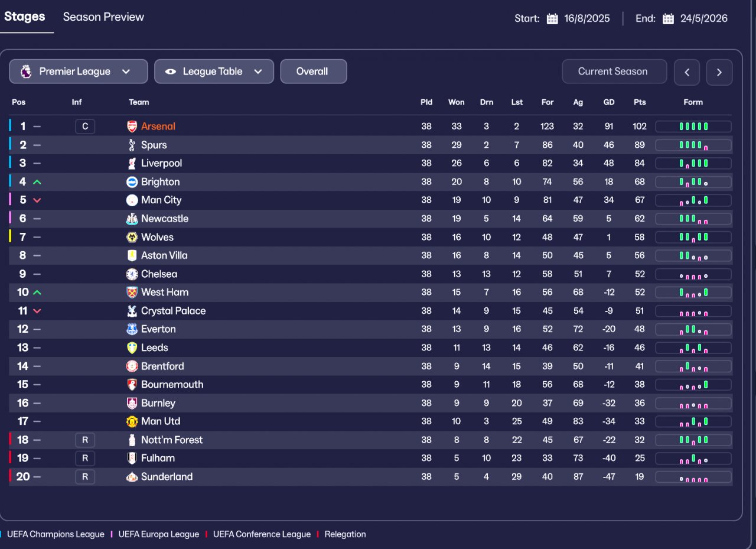Go to the next season arrow
Screen dimensions: 756x549
[719, 72]
